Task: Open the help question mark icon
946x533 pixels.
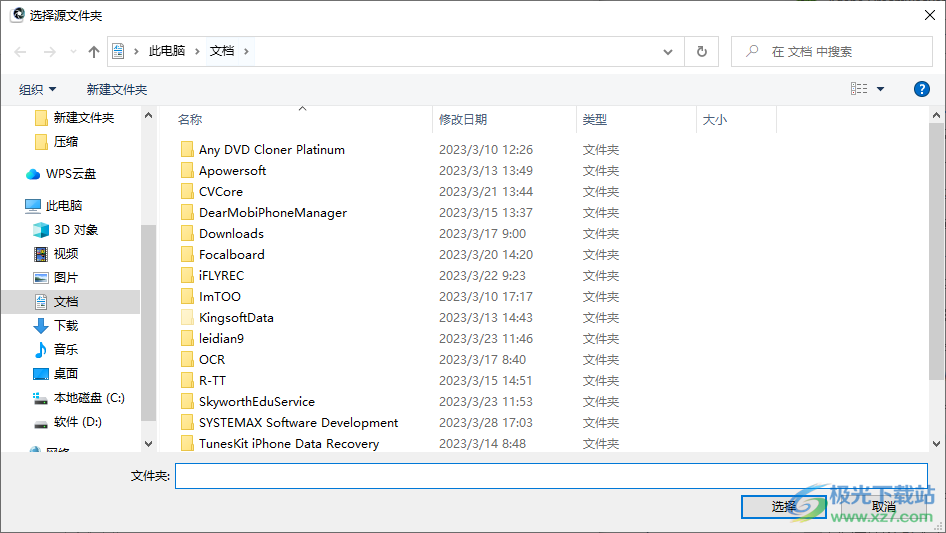Action: [x=921, y=89]
